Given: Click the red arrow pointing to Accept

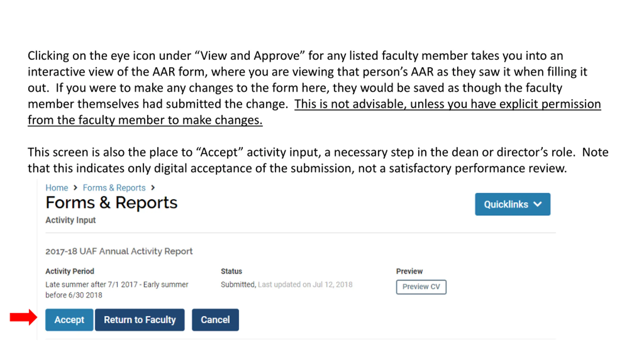Looking at the screenshot, I should pyautogui.click(x=23, y=317).
